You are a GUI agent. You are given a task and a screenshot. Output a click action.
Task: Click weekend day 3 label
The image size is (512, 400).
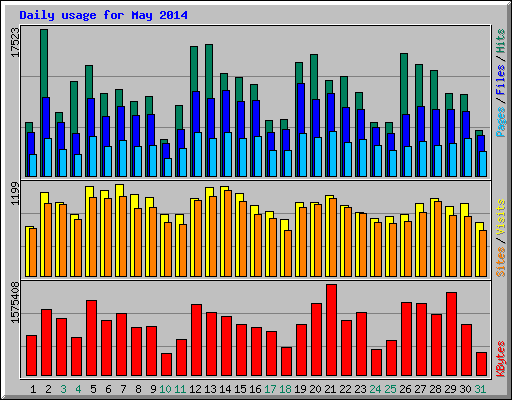click(63, 389)
